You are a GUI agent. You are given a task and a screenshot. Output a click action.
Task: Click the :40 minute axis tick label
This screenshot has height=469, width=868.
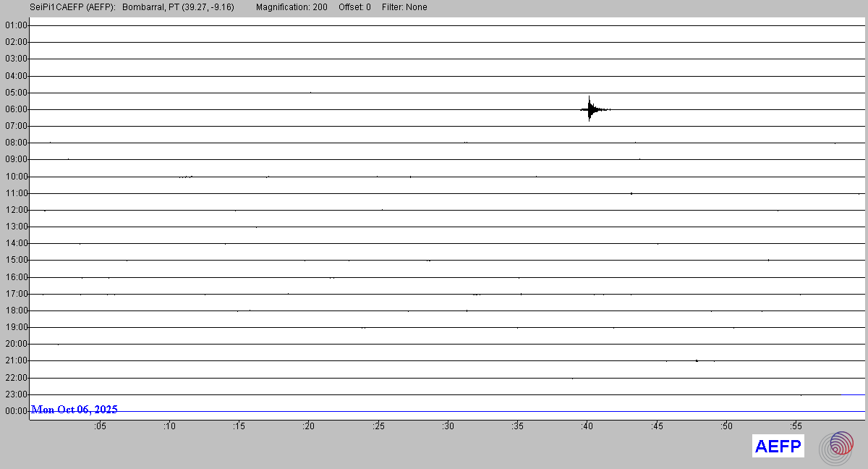click(587, 426)
